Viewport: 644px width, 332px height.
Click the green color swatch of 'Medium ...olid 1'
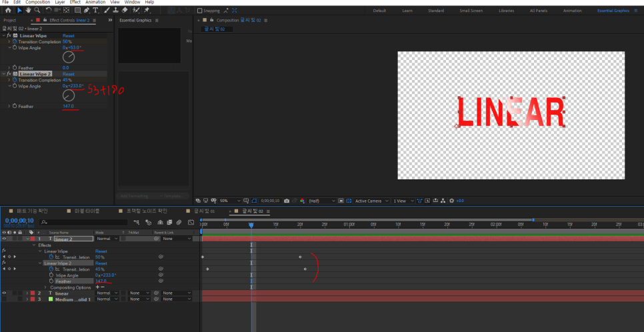coord(51,299)
